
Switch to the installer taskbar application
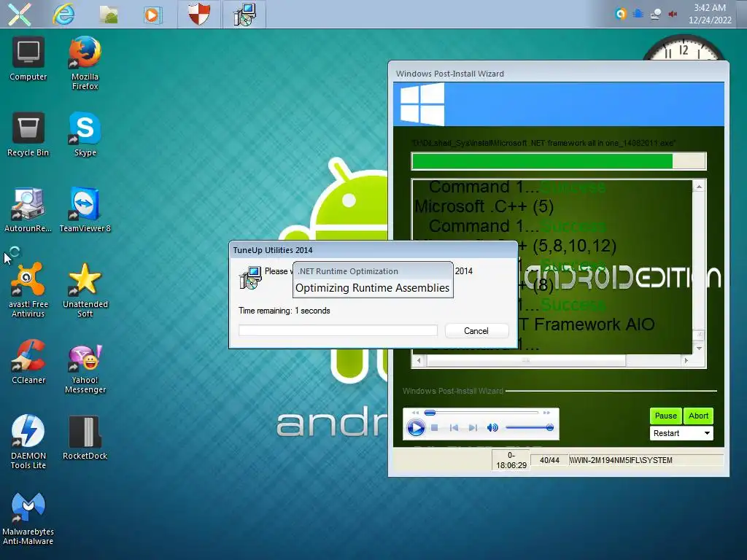[x=244, y=14]
